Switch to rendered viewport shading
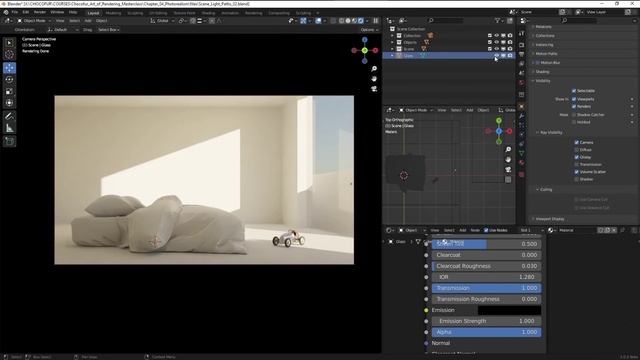This screenshot has width=640, height=360. [x=361, y=20]
